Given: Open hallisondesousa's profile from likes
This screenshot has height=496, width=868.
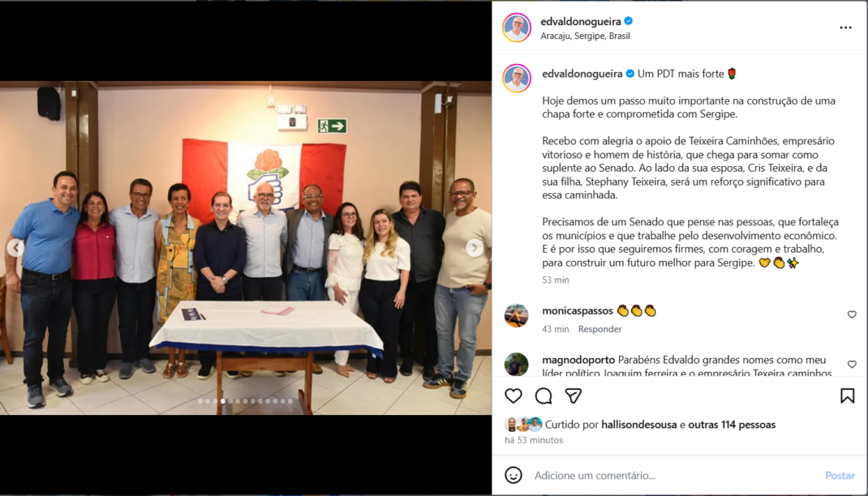Looking at the screenshot, I should (x=638, y=425).
